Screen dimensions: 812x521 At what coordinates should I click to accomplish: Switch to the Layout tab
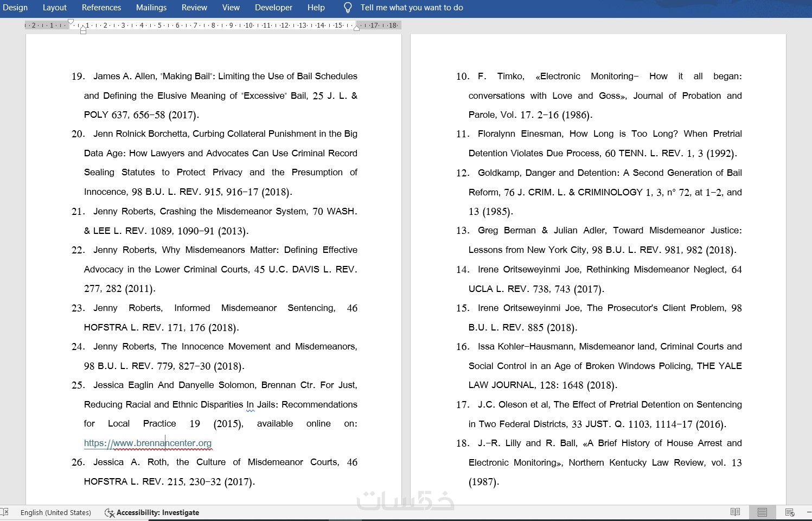pyautogui.click(x=55, y=8)
